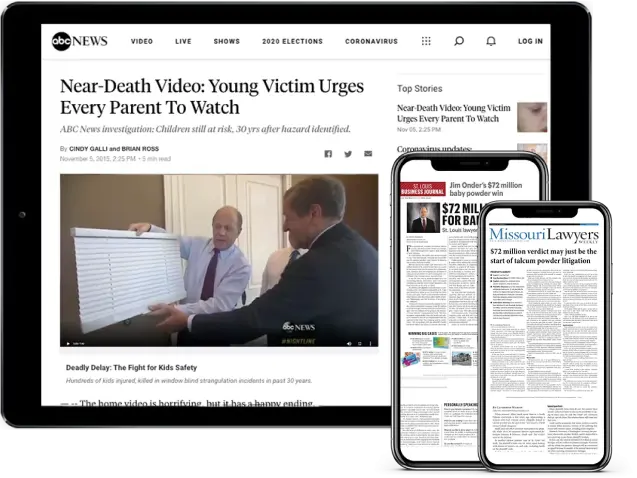Play the video with play button
Image resolution: width=637 pixels, height=478 pixels.
68,344
